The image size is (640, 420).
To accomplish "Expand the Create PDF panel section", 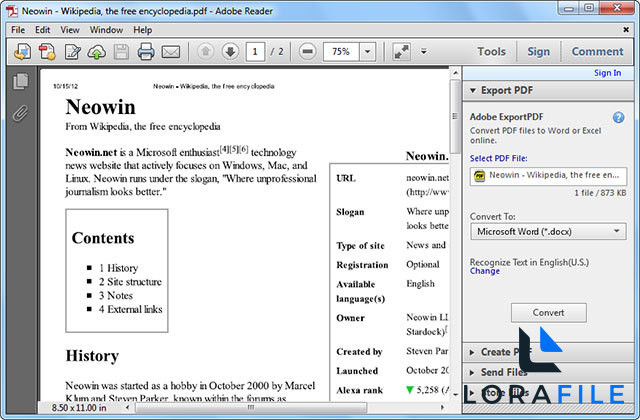I will click(x=548, y=352).
